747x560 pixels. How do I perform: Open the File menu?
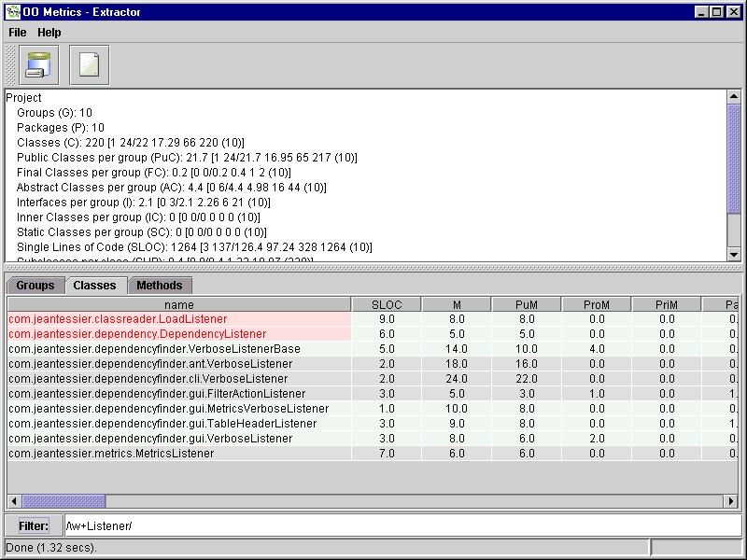point(18,33)
